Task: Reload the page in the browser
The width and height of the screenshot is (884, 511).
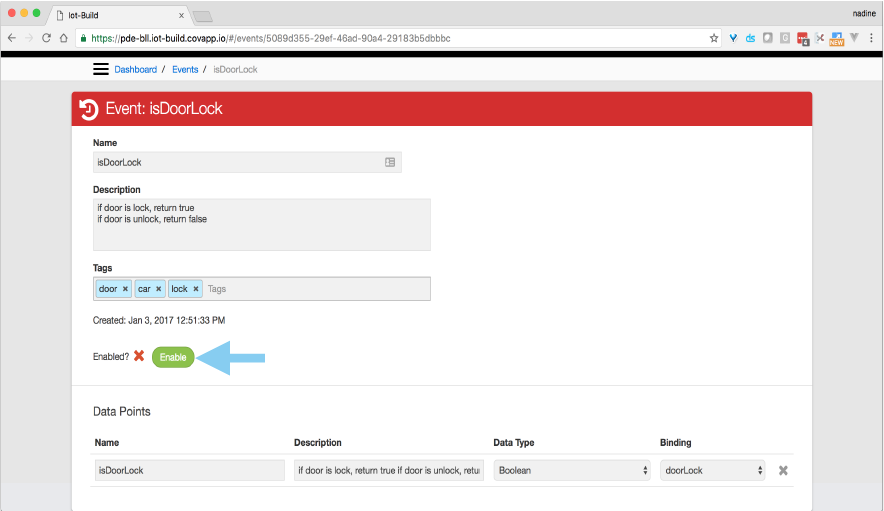Action: point(46,38)
